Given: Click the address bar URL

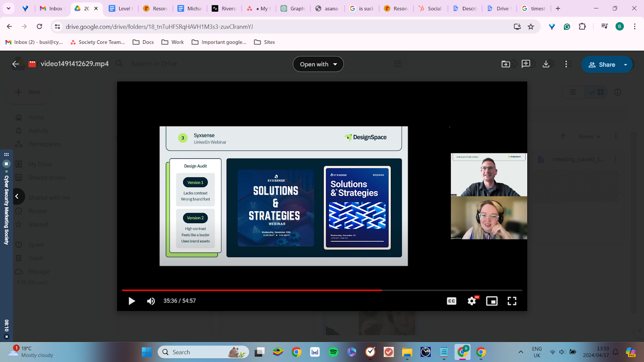Looking at the screenshot, I should (159, 27).
